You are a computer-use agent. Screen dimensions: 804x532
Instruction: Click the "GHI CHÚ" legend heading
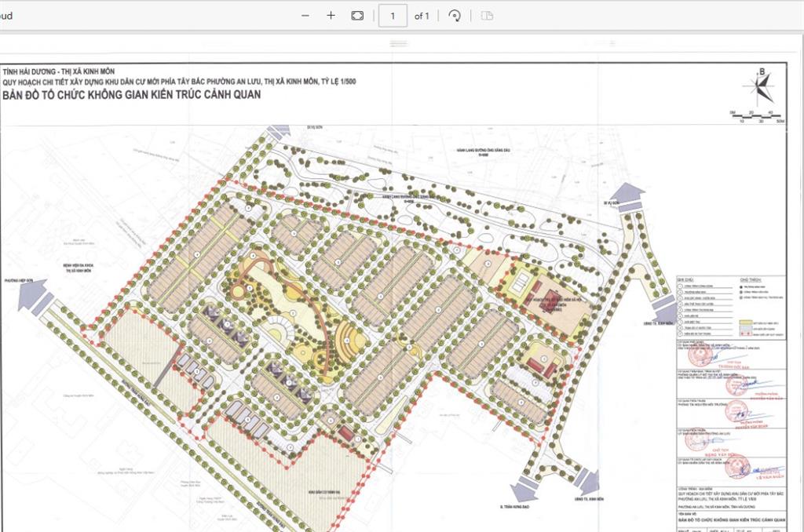[685, 280]
